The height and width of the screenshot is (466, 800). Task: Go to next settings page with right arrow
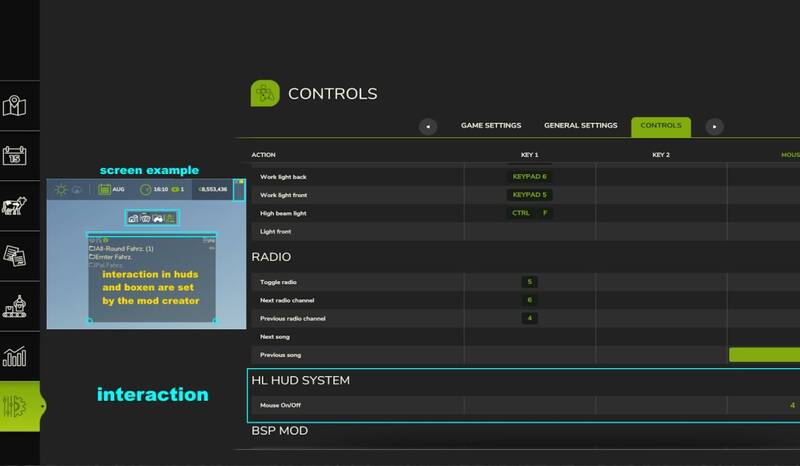tap(714, 126)
